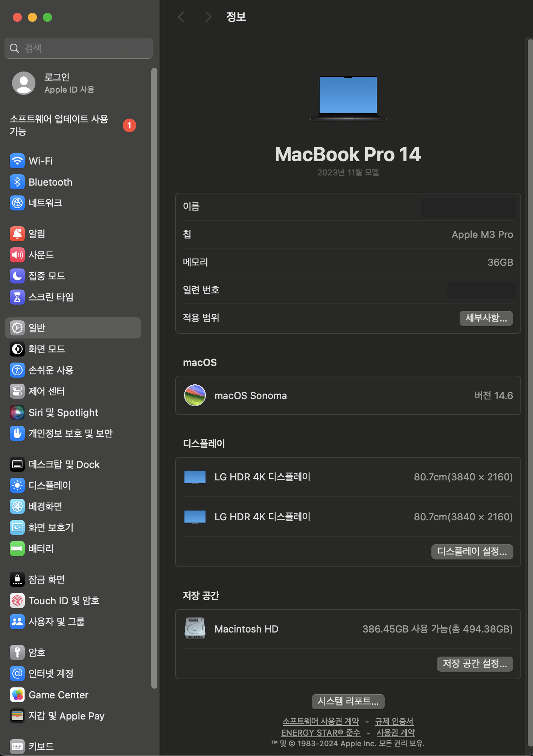533x756 pixels.
Task: Open 제어 센터 icon
Action: (x=17, y=391)
